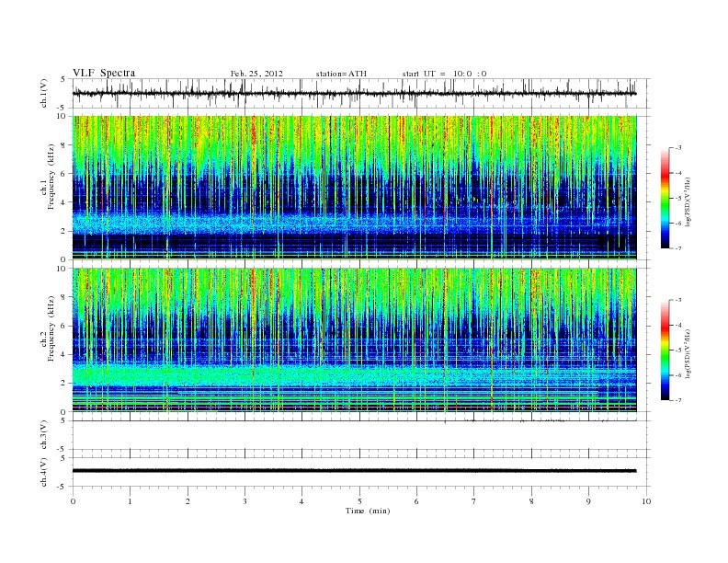Image resolution: width=728 pixels, height=563 pixels.
Task: Click the "ch.4(V)" axis label
Action: tap(44, 472)
